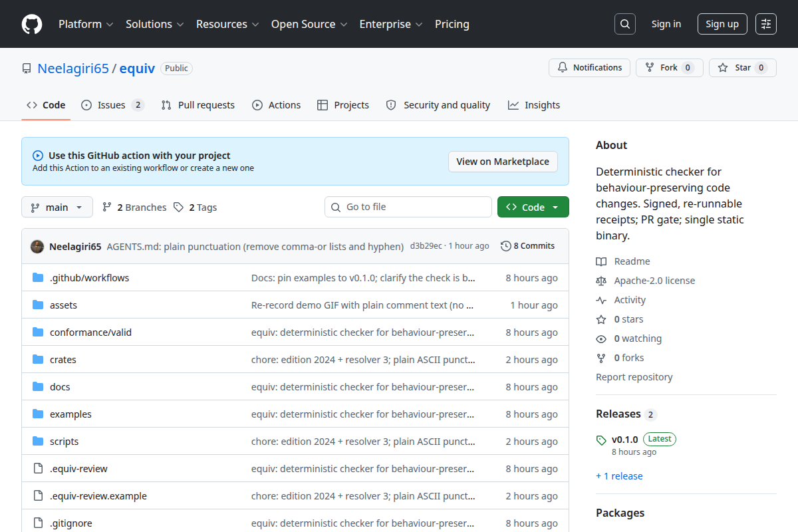Open the examples folder
798x532 pixels.
[x=70, y=414]
